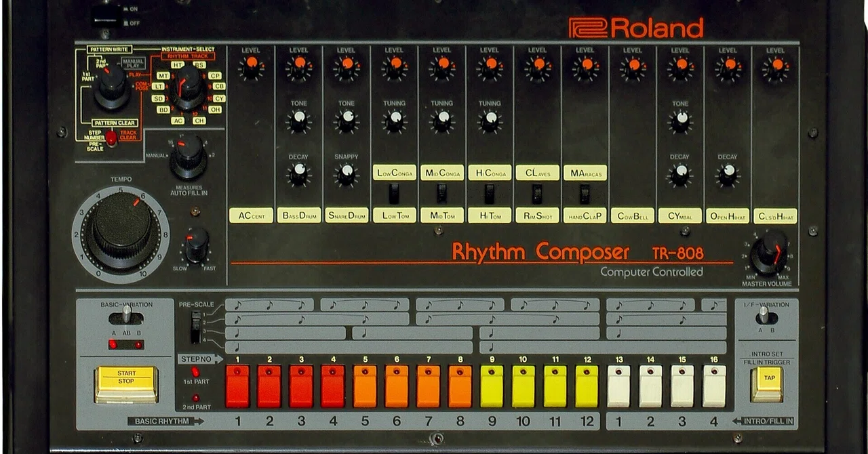Click the Mid Tom tuning knob
The image size is (868, 454).
tap(441, 121)
